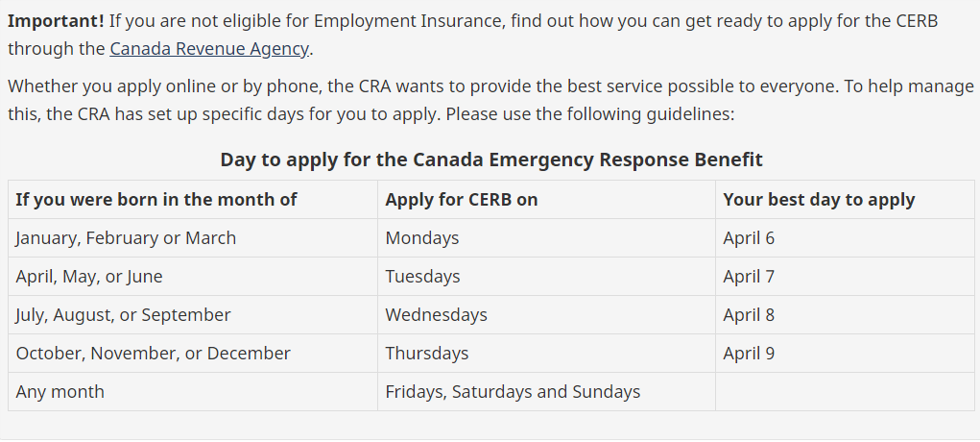Click the 'April 7' cell
The height and width of the screenshot is (442, 980).
[x=845, y=277]
